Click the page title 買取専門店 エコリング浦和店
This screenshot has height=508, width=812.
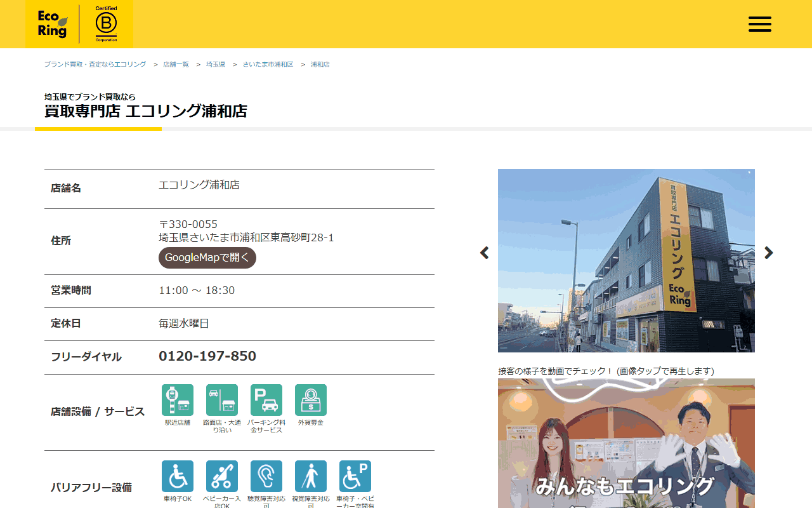click(x=146, y=111)
